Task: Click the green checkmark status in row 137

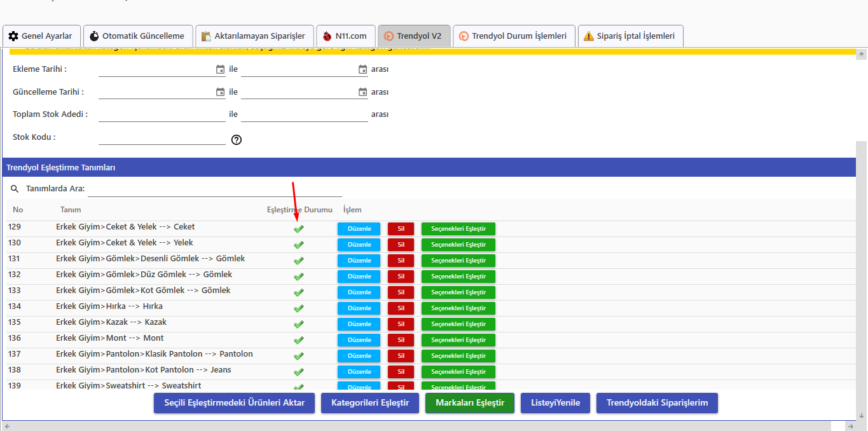Action: [x=298, y=356]
